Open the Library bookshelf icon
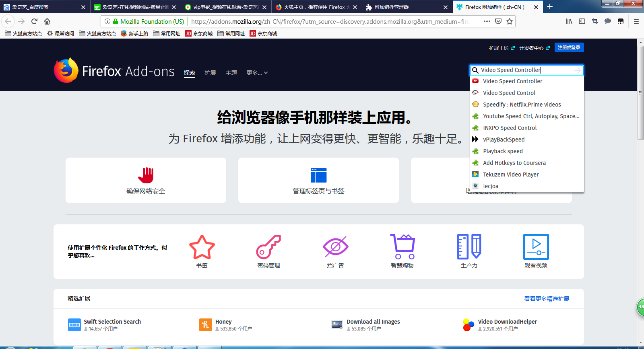644x349 pixels. 569,21
